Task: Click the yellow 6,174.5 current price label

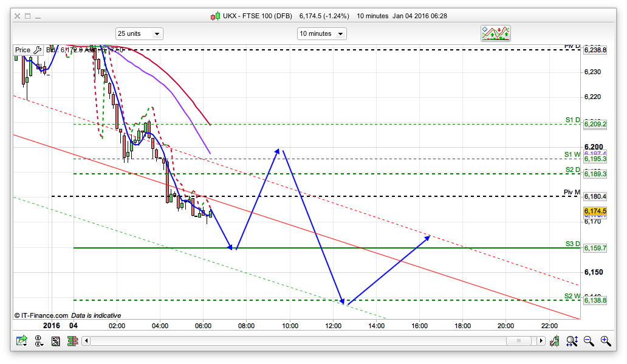Action: [595, 211]
